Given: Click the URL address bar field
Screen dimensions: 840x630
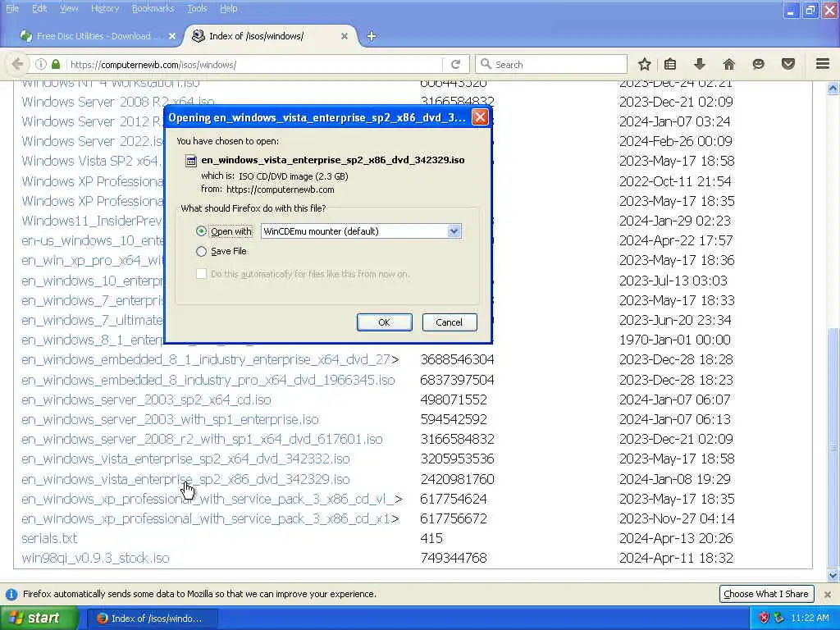Looking at the screenshot, I should pos(254,64).
